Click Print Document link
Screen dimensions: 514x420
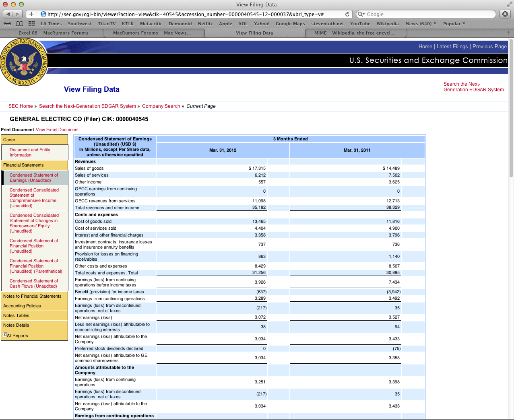click(x=17, y=130)
